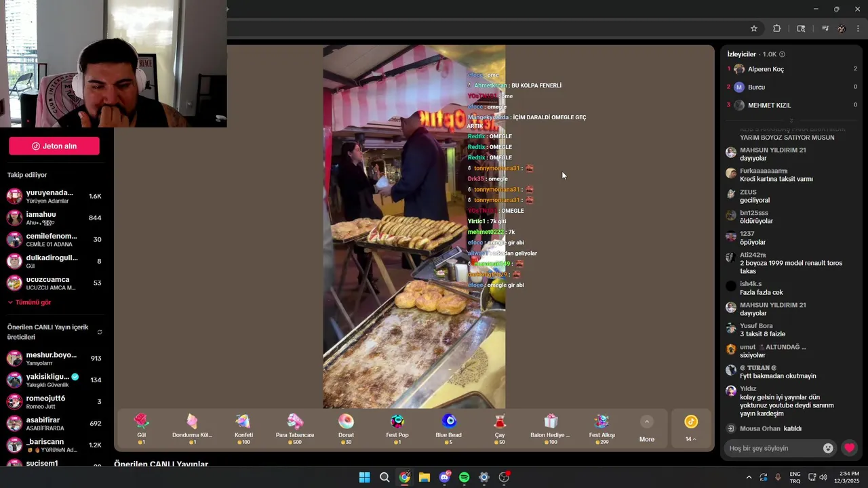Open OBS Studio from the taskbar
Screen dimensions: 868x488
(x=504, y=477)
